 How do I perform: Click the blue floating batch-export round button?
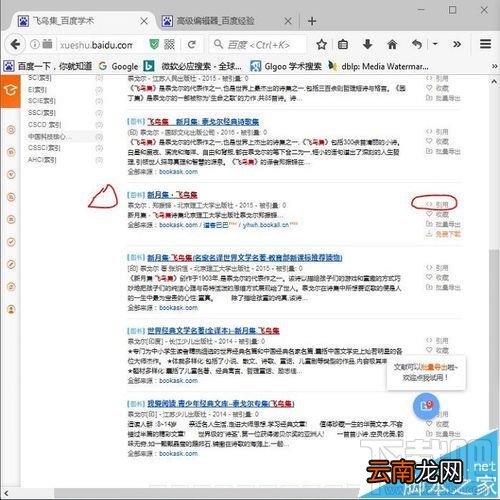click(x=426, y=406)
